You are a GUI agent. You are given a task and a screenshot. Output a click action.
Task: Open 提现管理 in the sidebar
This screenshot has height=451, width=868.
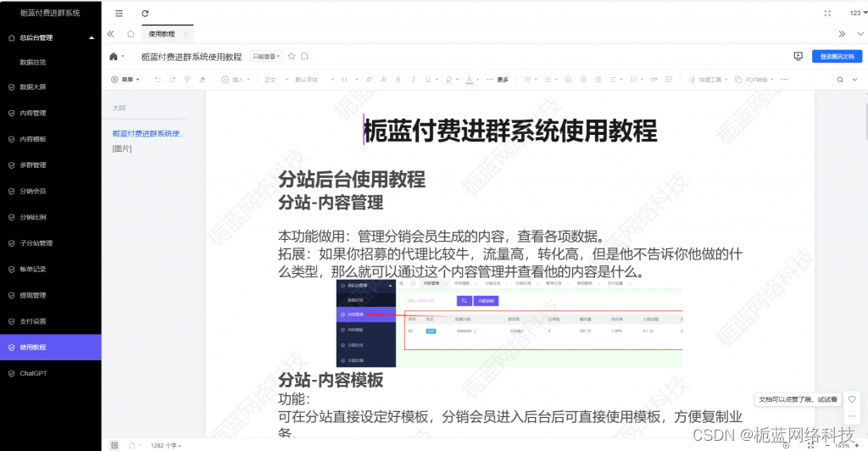click(x=50, y=295)
